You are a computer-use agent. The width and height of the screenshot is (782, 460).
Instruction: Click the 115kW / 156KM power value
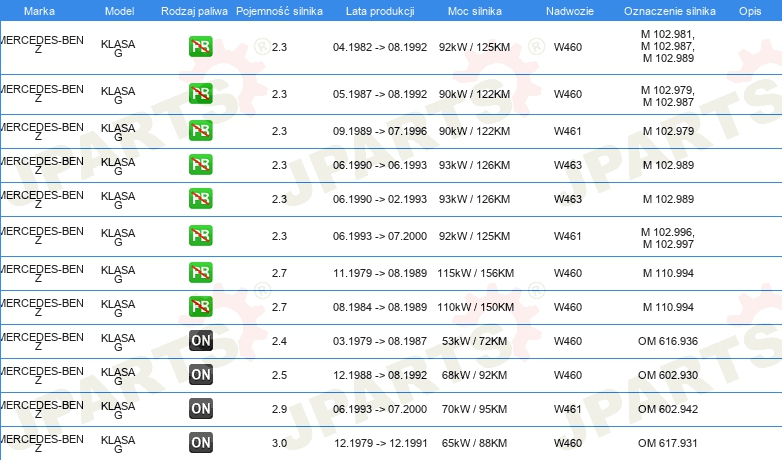tap(475, 273)
